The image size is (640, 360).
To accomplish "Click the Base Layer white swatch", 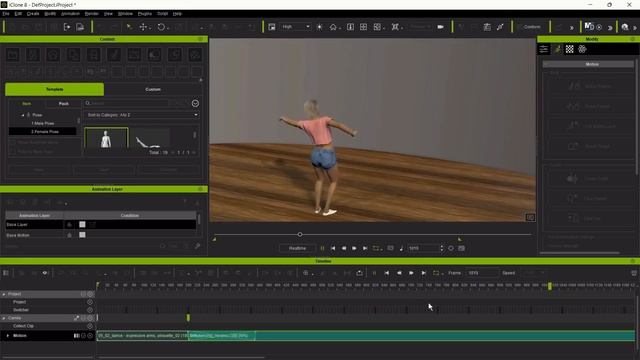I will pos(82,224).
